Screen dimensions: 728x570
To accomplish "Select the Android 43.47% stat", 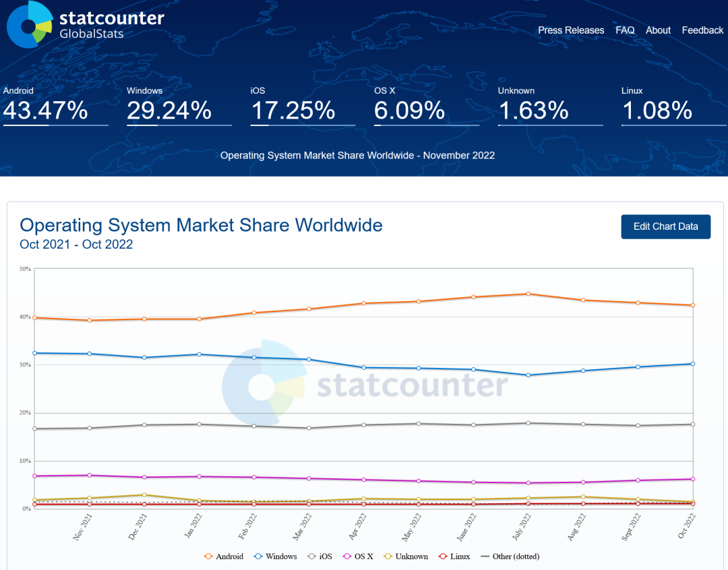I will pos(45,110).
